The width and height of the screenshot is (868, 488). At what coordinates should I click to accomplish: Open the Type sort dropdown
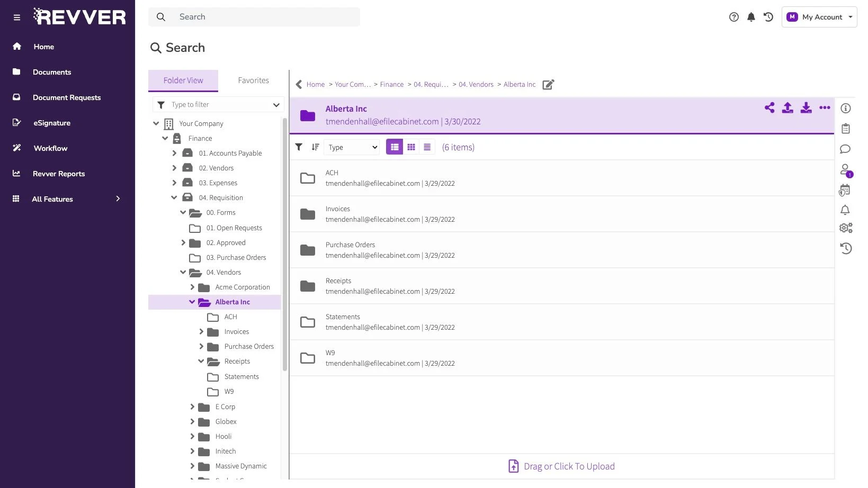coord(352,147)
